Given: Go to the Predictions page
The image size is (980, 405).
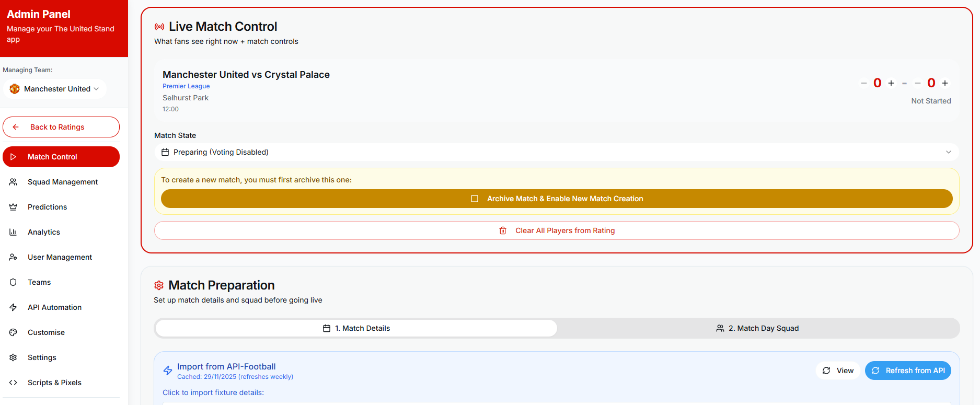Looking at the screenshot, I should [61, 207].
